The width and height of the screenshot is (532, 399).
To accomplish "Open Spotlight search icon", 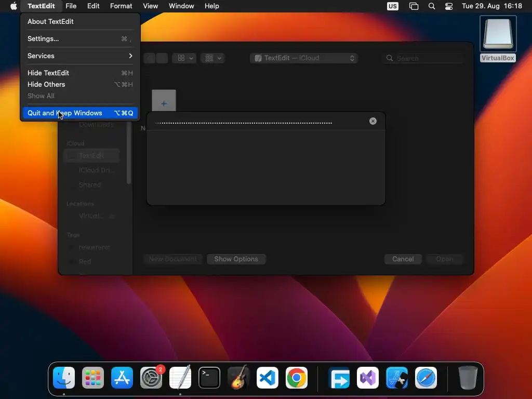I will 432,6.
